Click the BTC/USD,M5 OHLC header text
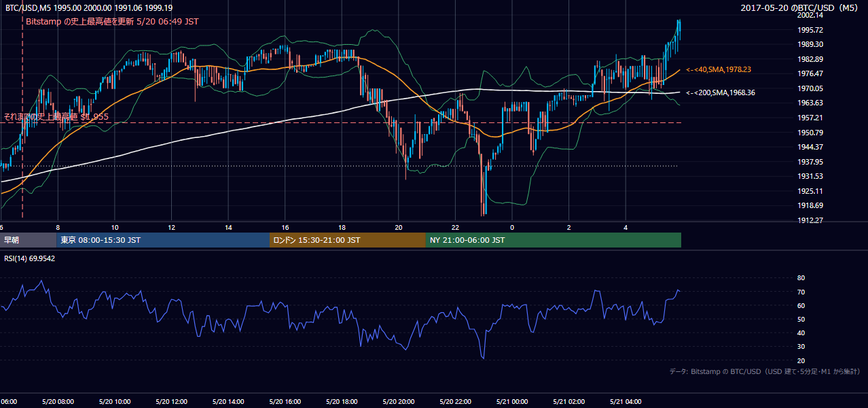Viewport: 868px width, 408px height. (x=89, y=7)
